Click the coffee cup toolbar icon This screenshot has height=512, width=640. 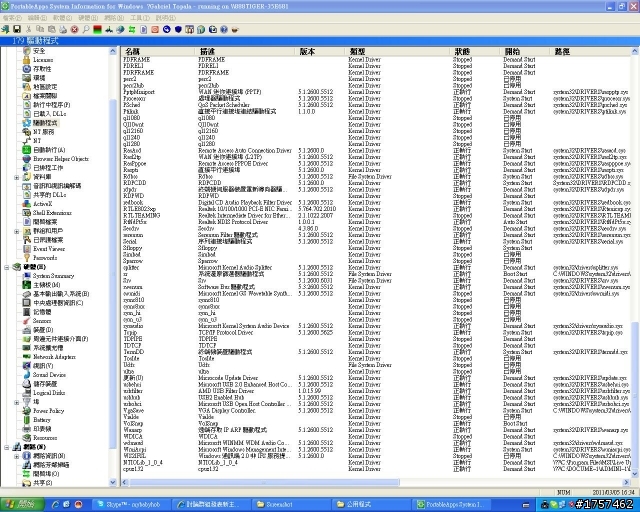(x=235, y=29)
